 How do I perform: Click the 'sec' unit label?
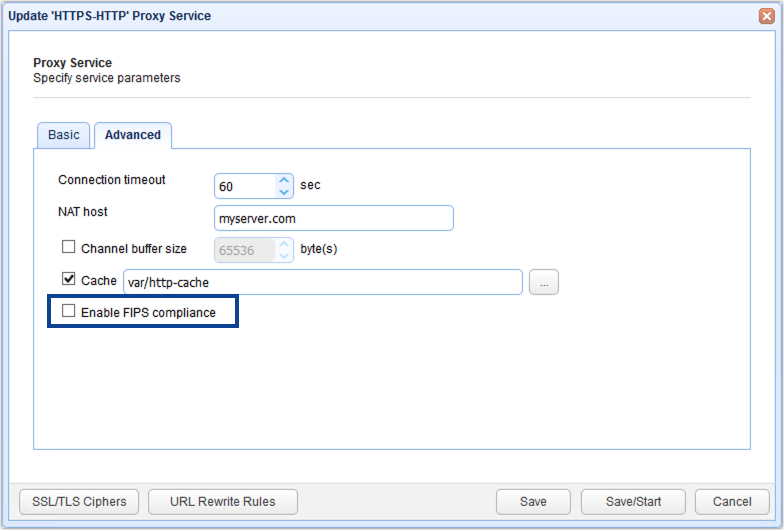[310, 185]
